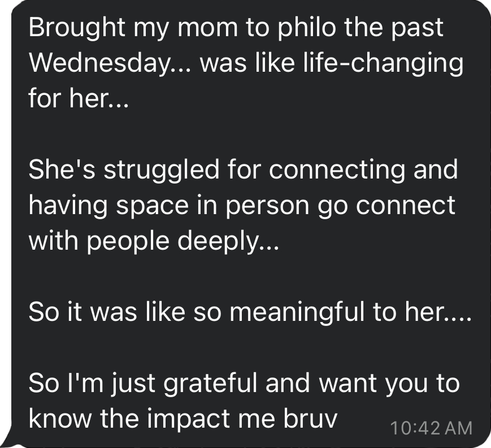Image resolution: width=491 pixels, height=448 pixels.
Task: Click the text "with people deeply..."
Action: pyautogui.click(x=153, y=240)
